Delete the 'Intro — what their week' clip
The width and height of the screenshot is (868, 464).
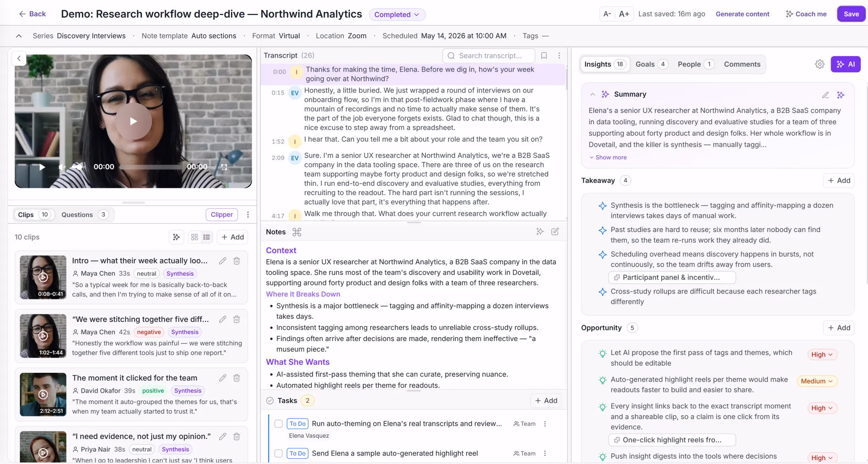(x=236, y=261)
